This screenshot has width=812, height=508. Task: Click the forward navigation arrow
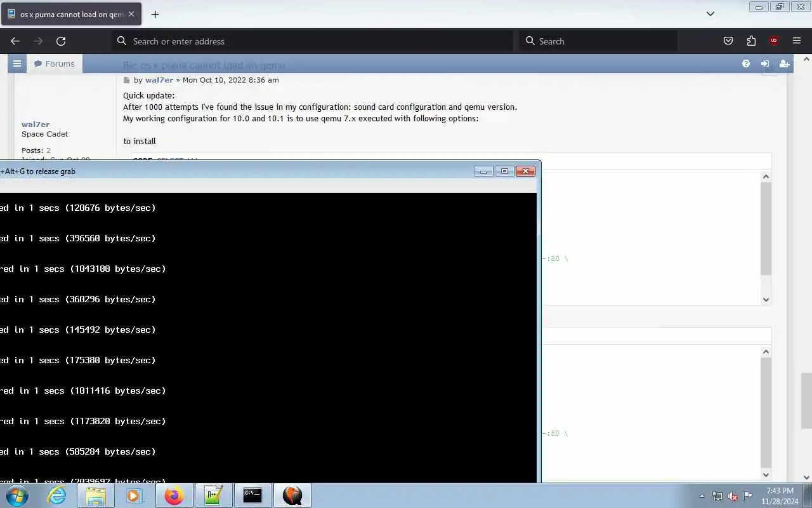pos(38,41)
